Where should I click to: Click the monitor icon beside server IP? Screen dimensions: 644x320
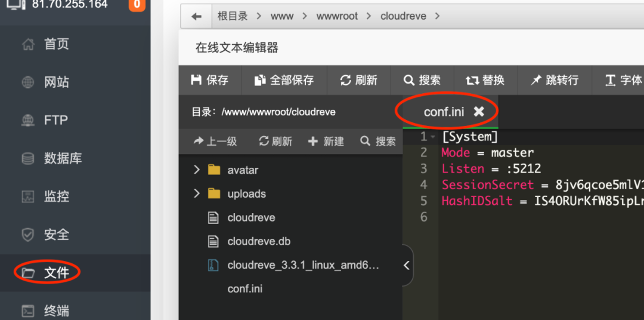[x=17, y=4]
